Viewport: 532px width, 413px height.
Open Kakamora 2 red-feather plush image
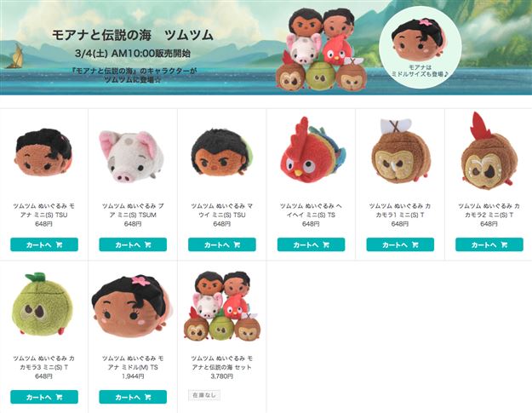[x=487, y=151]
